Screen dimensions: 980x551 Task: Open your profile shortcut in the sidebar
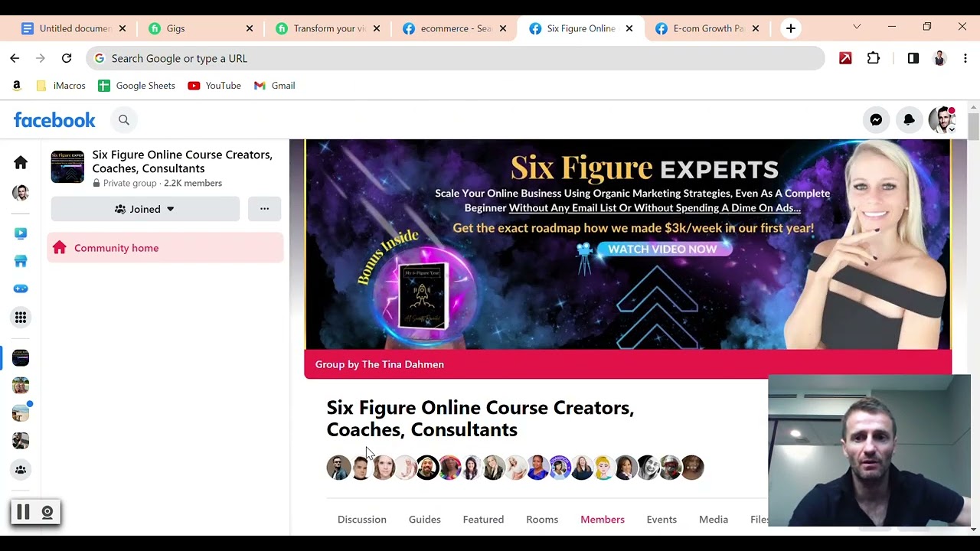click(21, 193)
